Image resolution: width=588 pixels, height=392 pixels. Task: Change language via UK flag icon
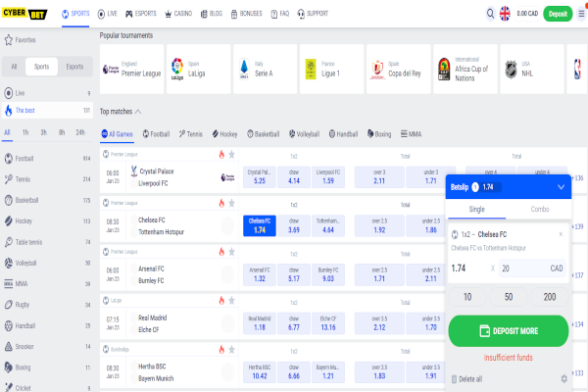coord(505,14)
